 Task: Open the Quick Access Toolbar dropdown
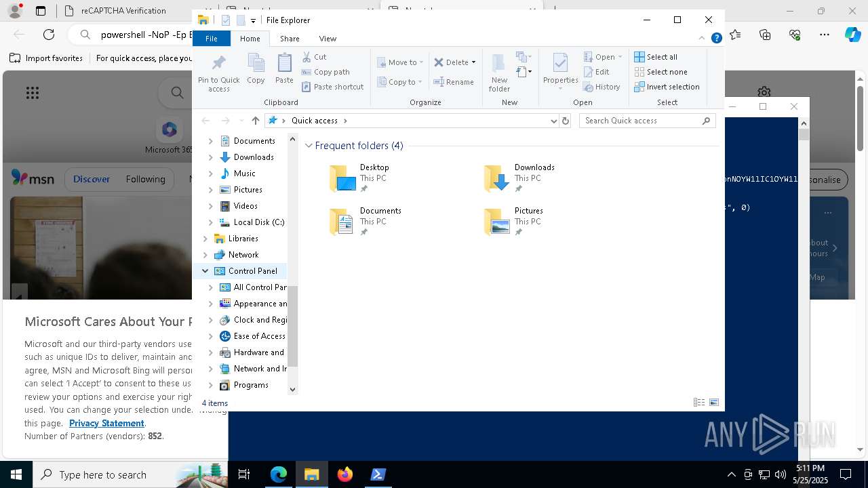pos(253,20)
